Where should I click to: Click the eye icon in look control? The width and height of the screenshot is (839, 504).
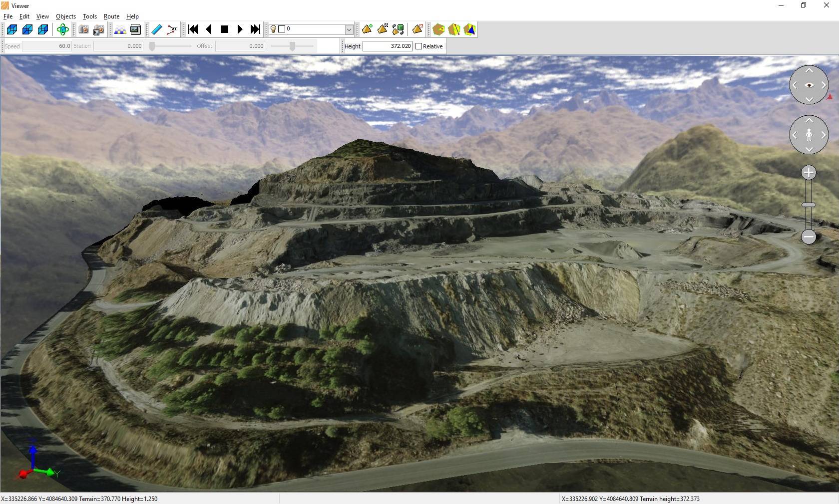(x=809, y=85)
